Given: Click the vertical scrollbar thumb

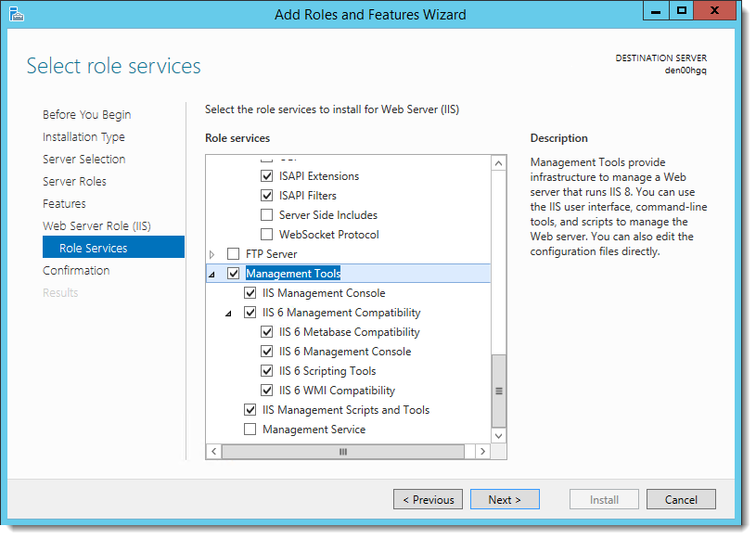Looking at the screenshot, I should [x=499, y=390].
